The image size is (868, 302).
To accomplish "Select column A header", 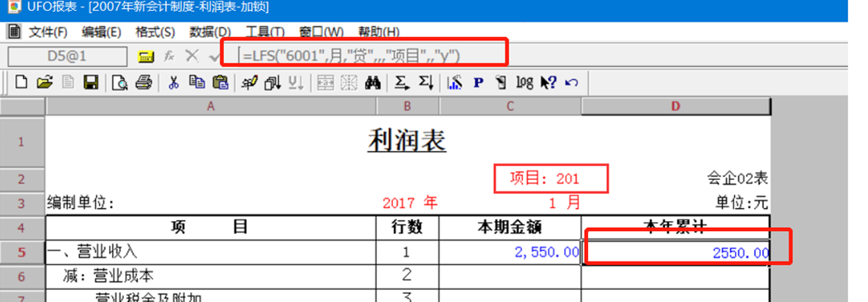I will [x=211, y=106].
